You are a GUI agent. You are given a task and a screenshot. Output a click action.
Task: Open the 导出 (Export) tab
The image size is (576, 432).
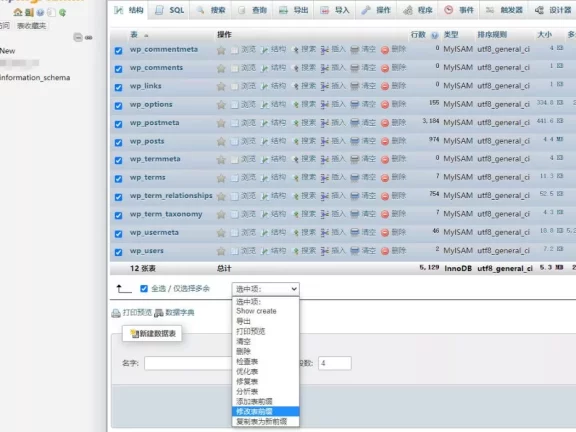(x=294, y=10)
